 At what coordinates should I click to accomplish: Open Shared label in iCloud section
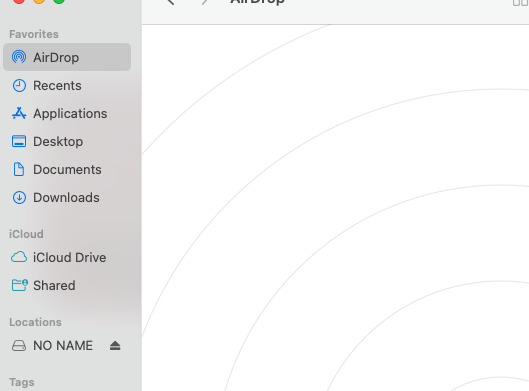(x=54, y=286)
